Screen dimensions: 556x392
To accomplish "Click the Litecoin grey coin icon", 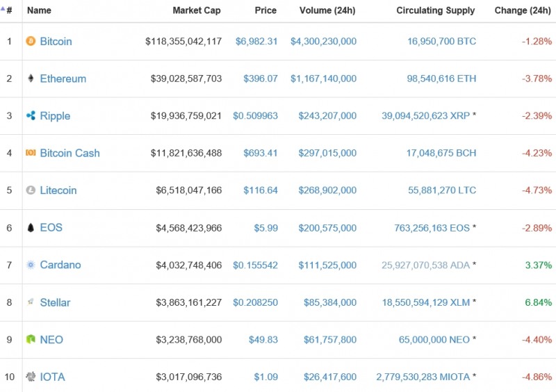I will 31,190.
